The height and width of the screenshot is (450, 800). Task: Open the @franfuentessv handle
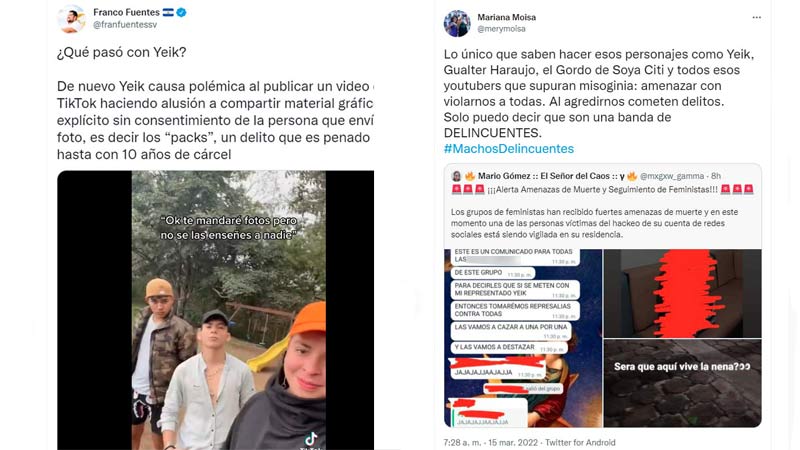coord(125,24)
